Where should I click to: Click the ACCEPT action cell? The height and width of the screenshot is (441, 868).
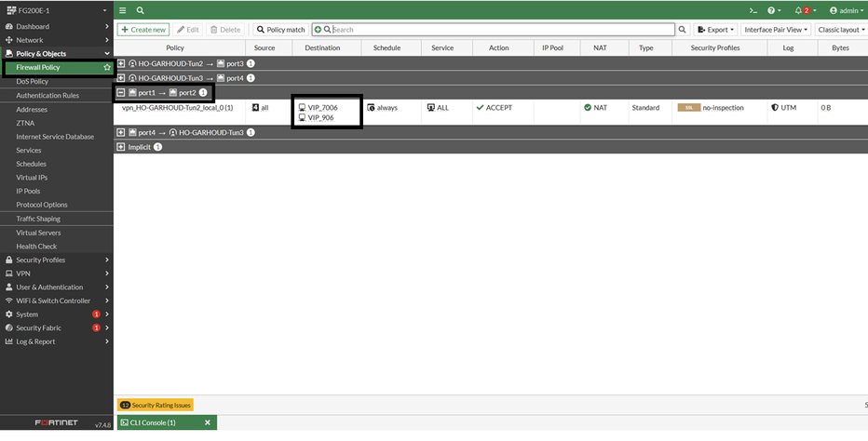pos(494,107)
